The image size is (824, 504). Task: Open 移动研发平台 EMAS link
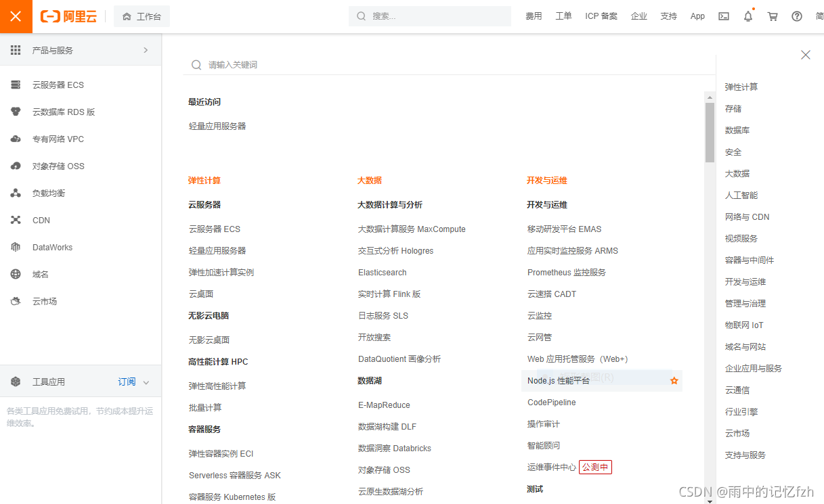click(565, 229)
